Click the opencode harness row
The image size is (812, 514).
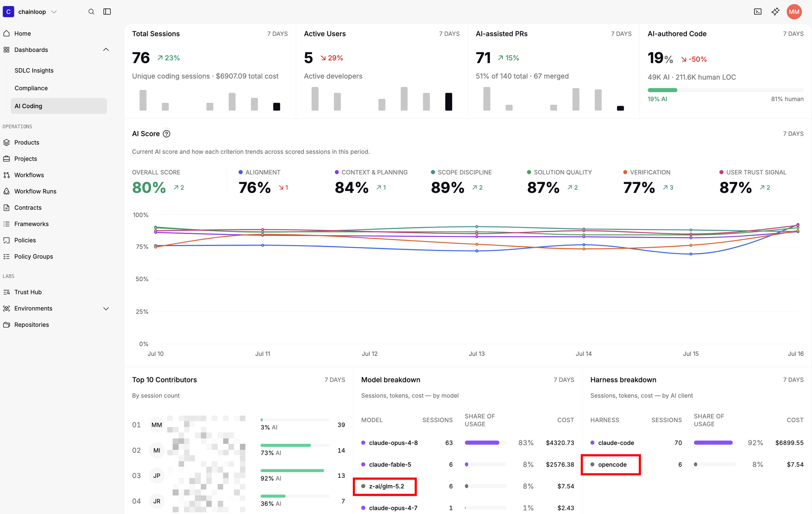[x=697, y=464]
